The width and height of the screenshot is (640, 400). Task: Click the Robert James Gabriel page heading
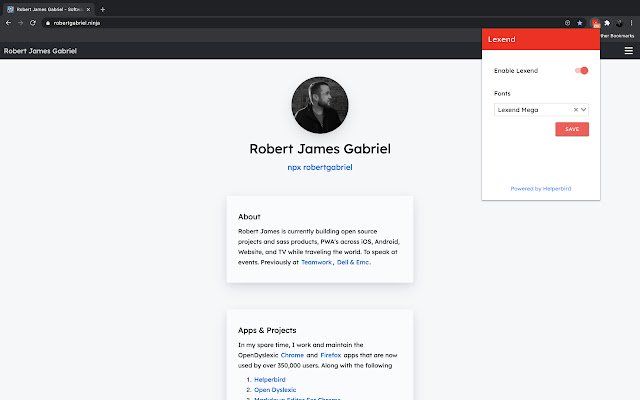320,149
